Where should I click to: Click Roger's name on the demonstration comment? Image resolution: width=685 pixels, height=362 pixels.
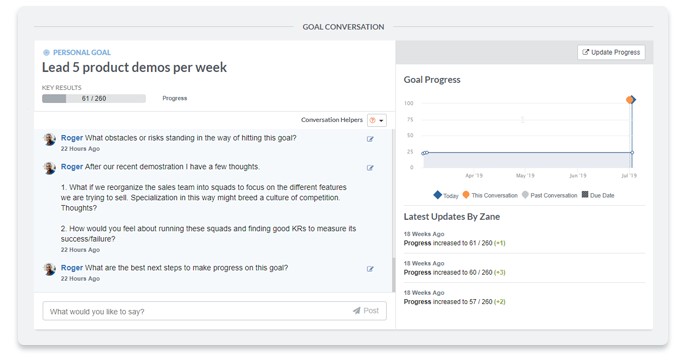[x=72, y=167]
